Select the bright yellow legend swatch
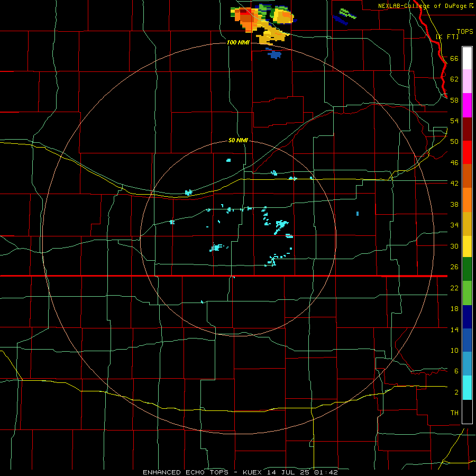This screenshot has width=476, height=476. coord(467,246)
